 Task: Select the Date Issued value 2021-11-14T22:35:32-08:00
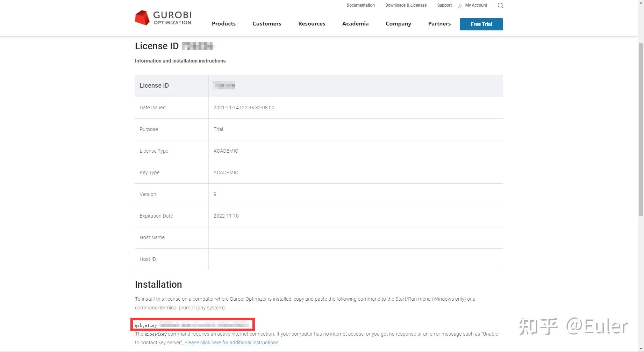244,108
